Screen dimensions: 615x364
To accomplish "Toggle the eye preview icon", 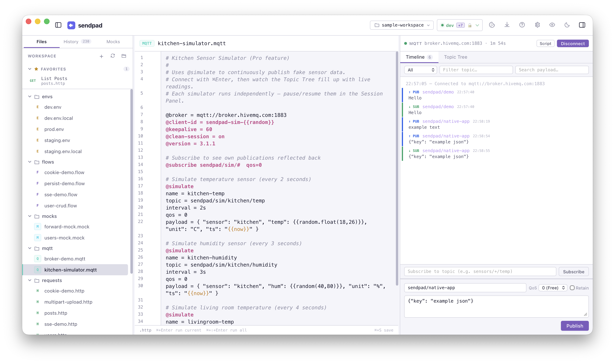I will pos(552,25).
